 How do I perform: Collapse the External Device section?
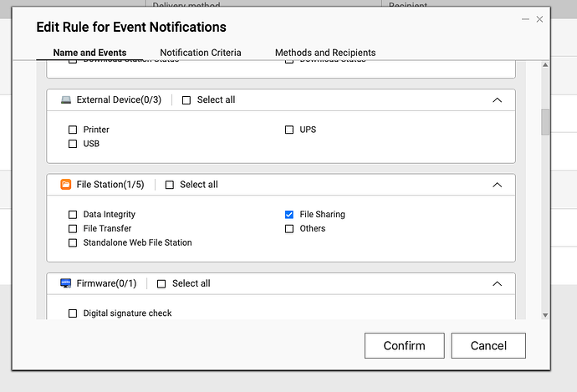(x=497, y=99)
